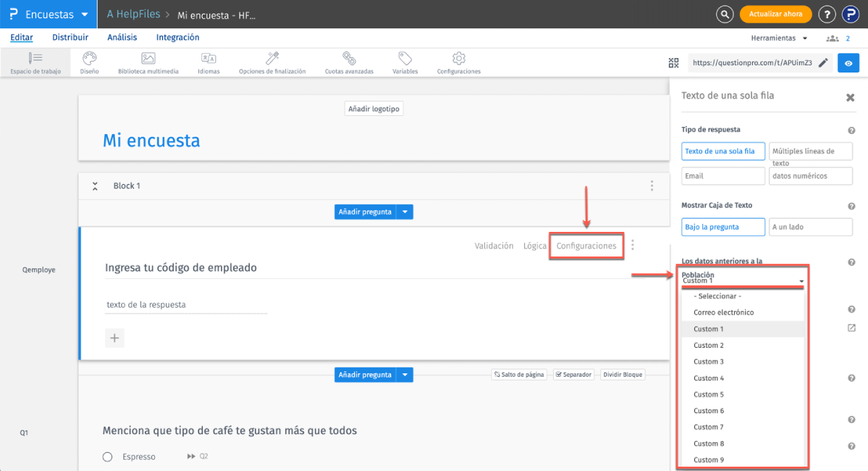
Task: Open the collaborators people icon
Action: (832, 38)
